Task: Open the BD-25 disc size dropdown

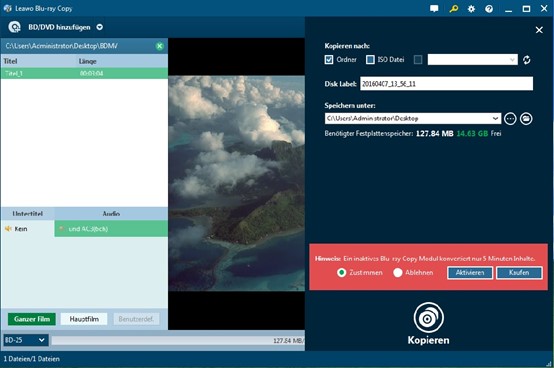Action: tap(25, 340)
